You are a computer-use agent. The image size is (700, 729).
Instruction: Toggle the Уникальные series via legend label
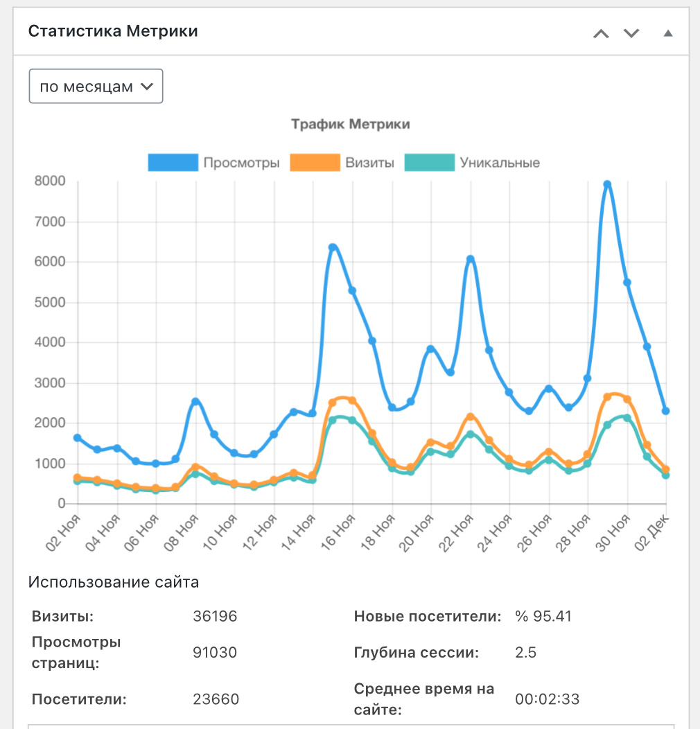[499, 163]
